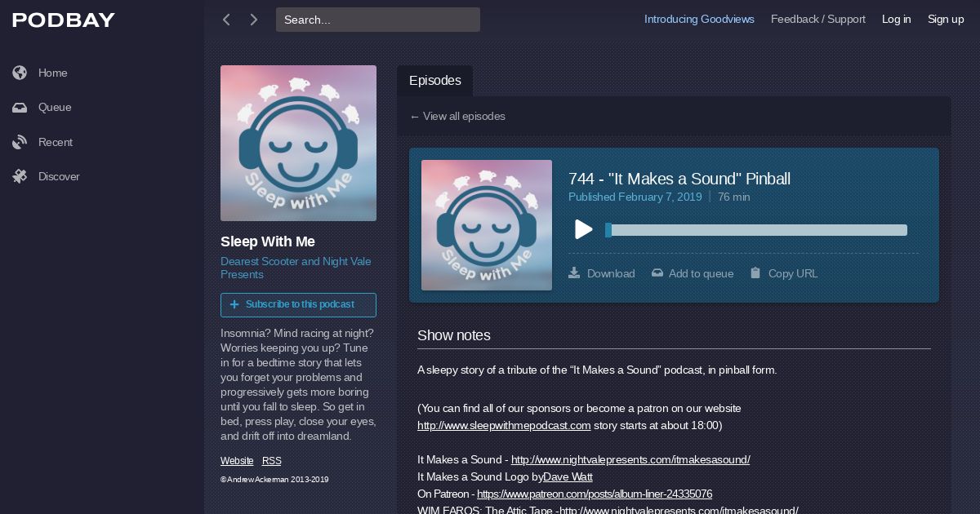
Task: Open the podcast RSS link
Action: point(272,461)
